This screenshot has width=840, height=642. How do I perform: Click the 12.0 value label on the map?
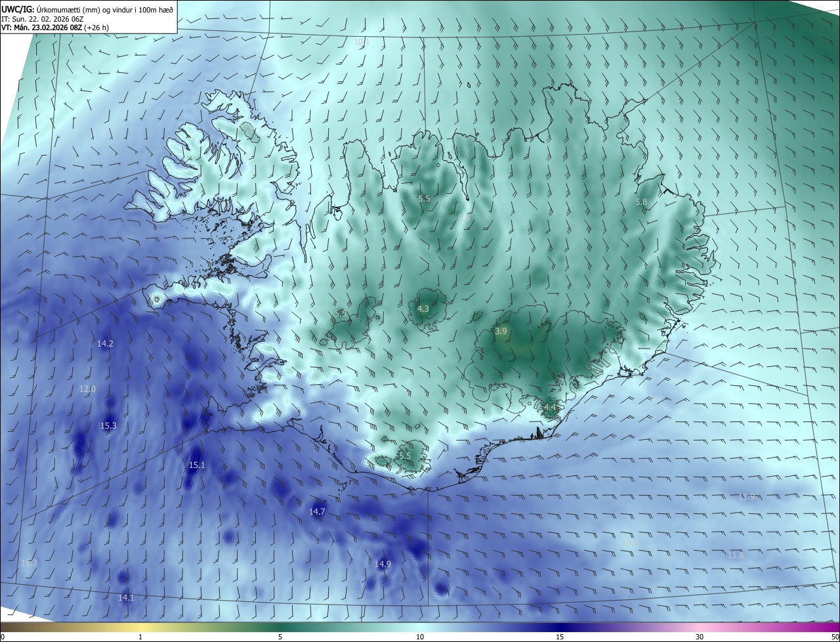pos(87,389)
